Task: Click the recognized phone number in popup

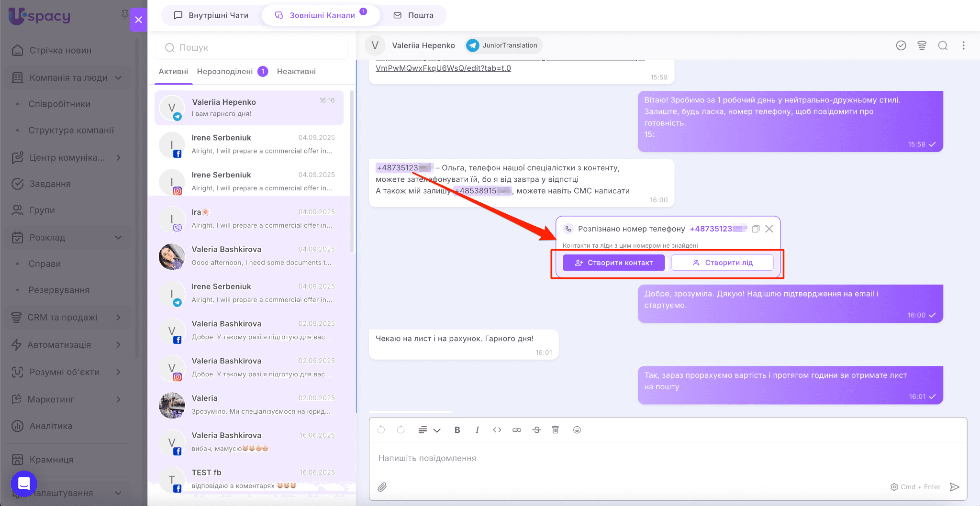Action: pos(718,229)
